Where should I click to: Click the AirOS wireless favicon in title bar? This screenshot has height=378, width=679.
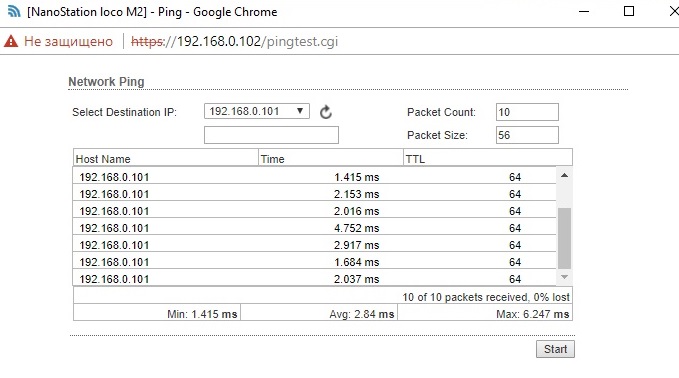(x=14, y=11)
